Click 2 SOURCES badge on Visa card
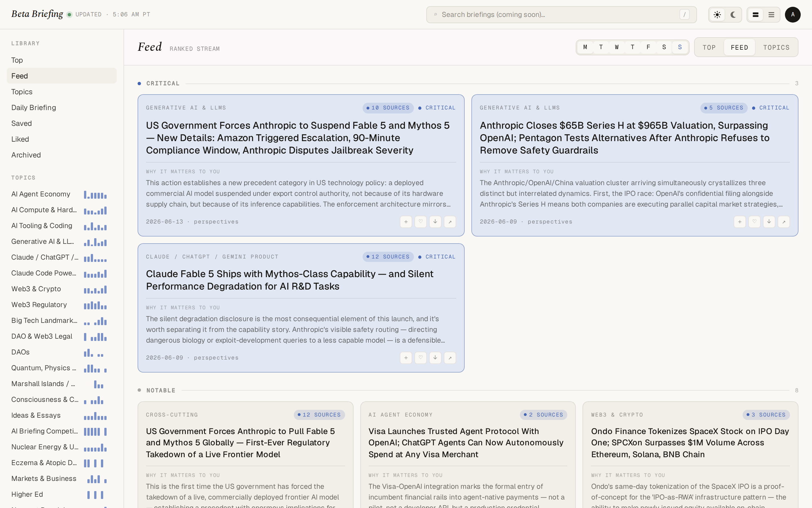Screen dimensions: 812x508 click(x=544, y=415)
